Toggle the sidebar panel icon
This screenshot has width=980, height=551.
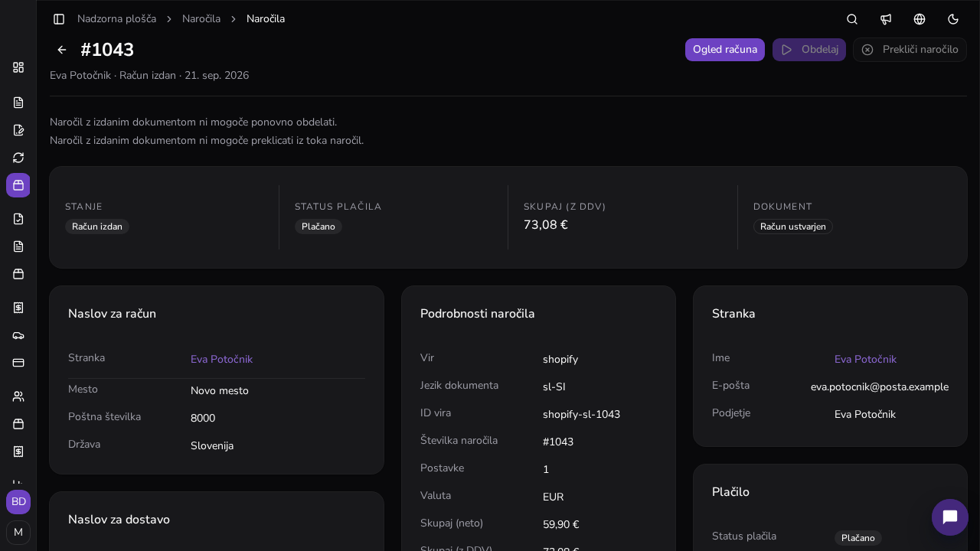pos(59,19)
